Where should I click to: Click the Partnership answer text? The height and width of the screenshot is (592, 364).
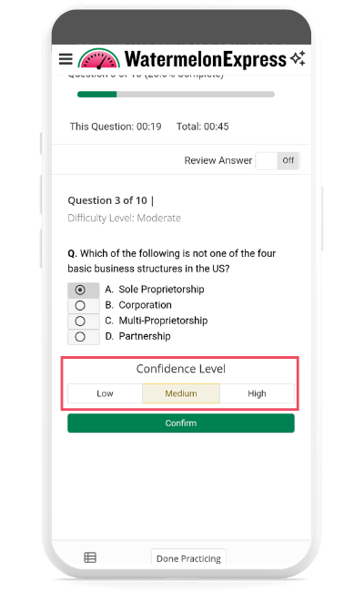145,336
